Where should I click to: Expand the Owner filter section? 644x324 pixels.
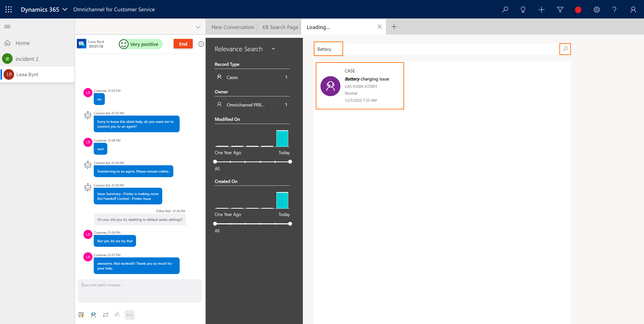(221, 92)
